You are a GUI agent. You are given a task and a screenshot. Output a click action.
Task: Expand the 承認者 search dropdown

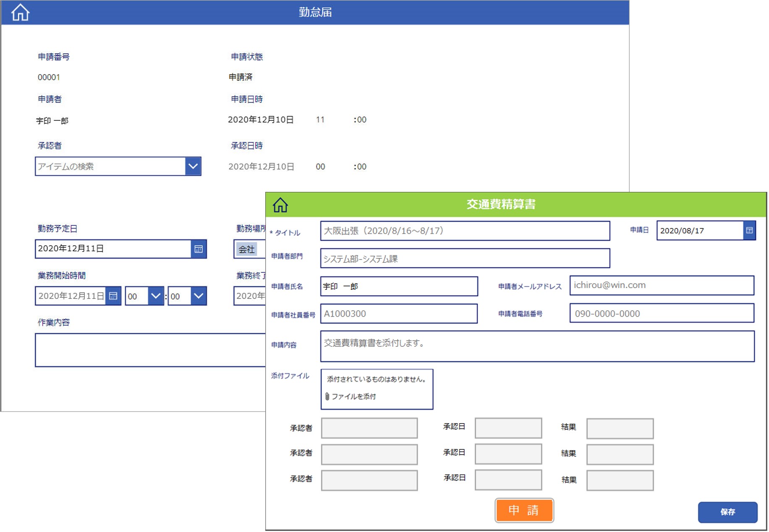click(193, 166)
